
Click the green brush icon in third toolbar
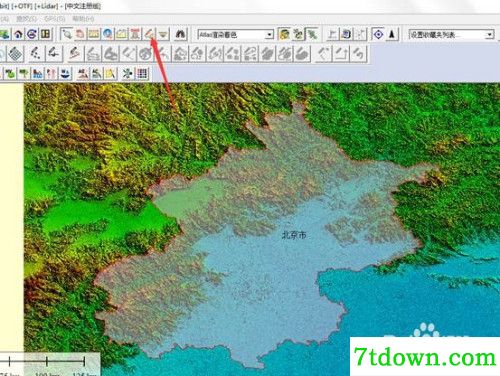pos(97,73)
